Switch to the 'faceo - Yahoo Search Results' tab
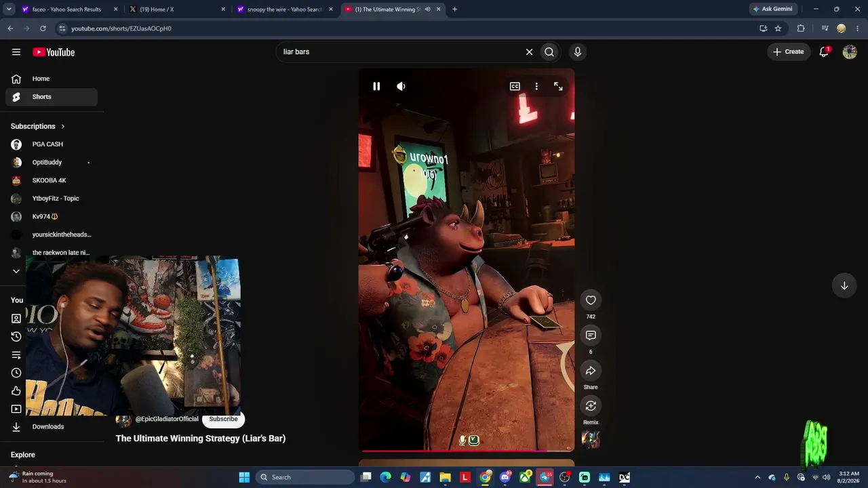Viewport: 868px width, 488px height. click(68, 9)
